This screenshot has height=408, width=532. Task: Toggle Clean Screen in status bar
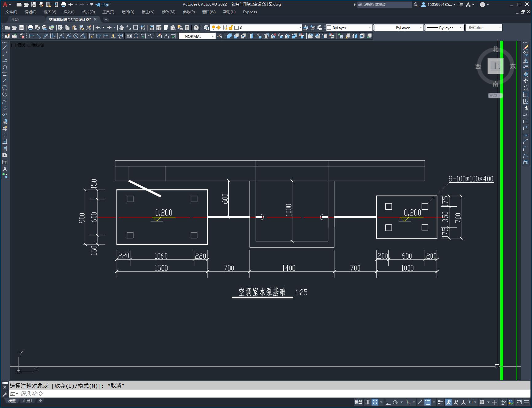pyautogui.click(x=519, y=402)
